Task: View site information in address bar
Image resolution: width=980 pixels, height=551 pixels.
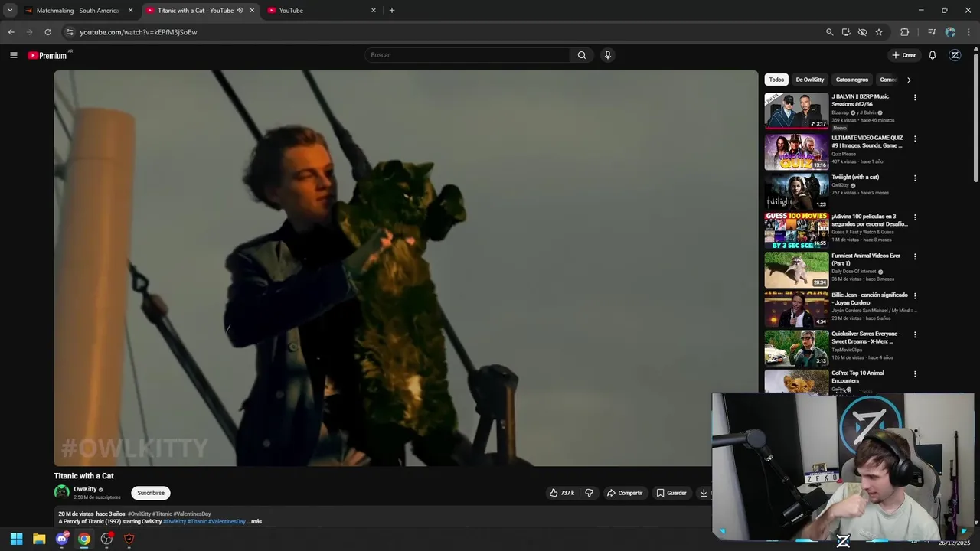Action: pos(70,32)
